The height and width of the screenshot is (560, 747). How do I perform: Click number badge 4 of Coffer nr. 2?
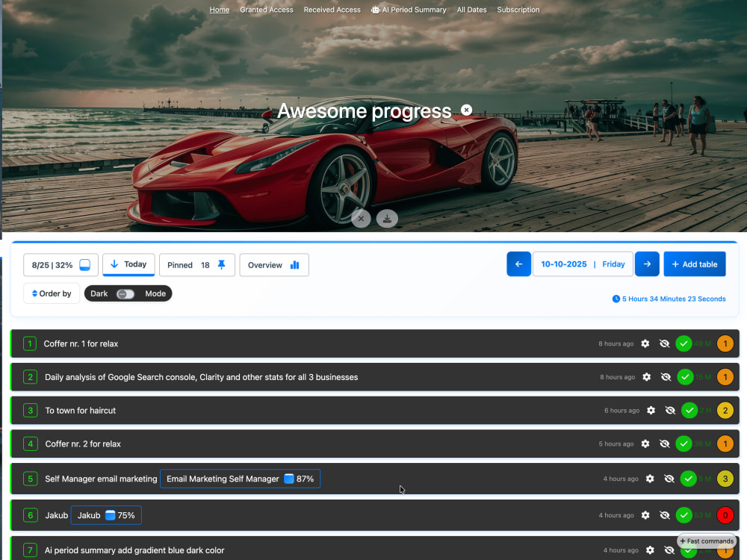(30, 444)
